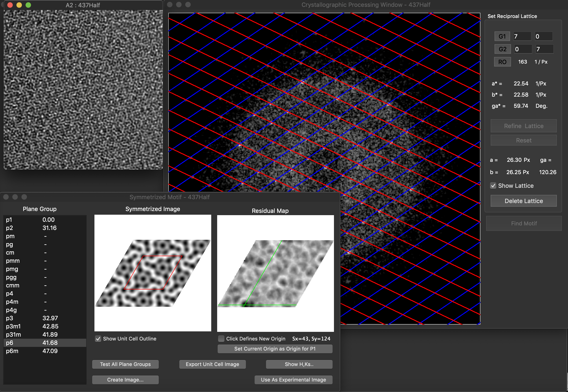Viewport: 568px width, 392px height.
Task: Select plane group p4 row
Action: point(45,294)
